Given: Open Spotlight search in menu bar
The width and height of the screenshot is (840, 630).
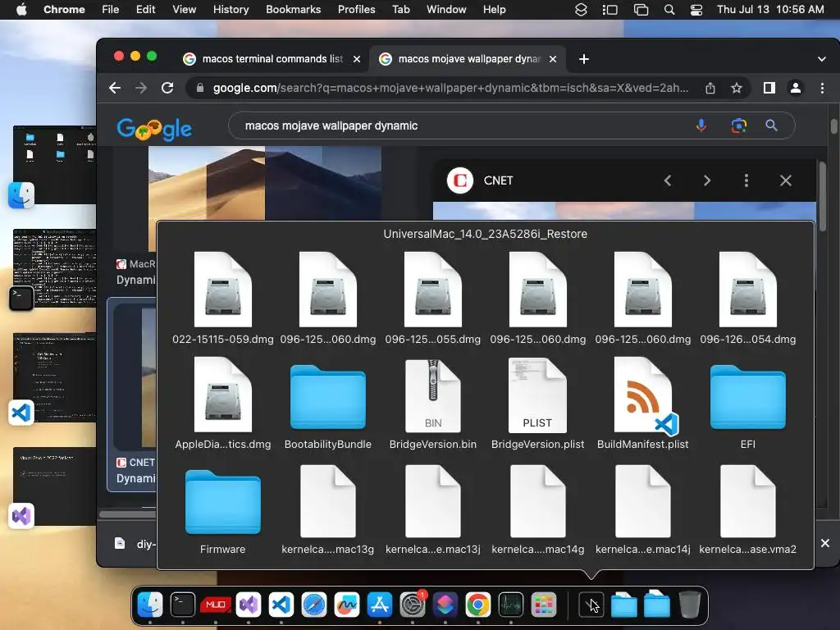Looking at the screenshot, I should (669, 10).
